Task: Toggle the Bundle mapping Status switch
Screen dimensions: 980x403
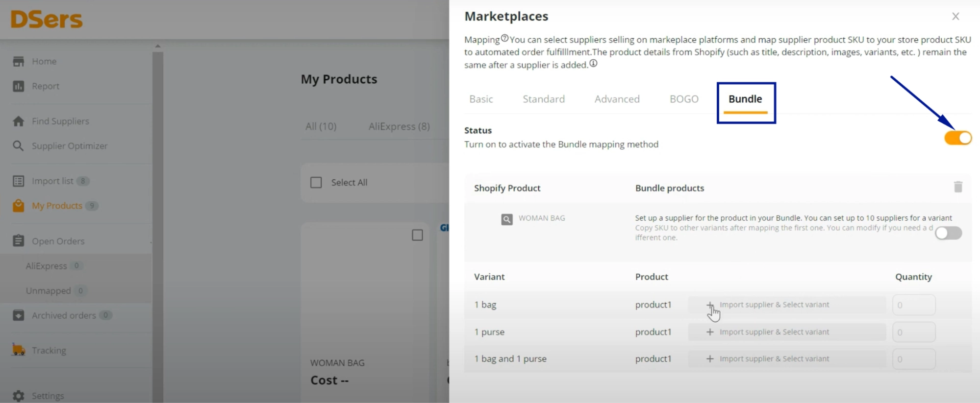Action: point(958,138)
